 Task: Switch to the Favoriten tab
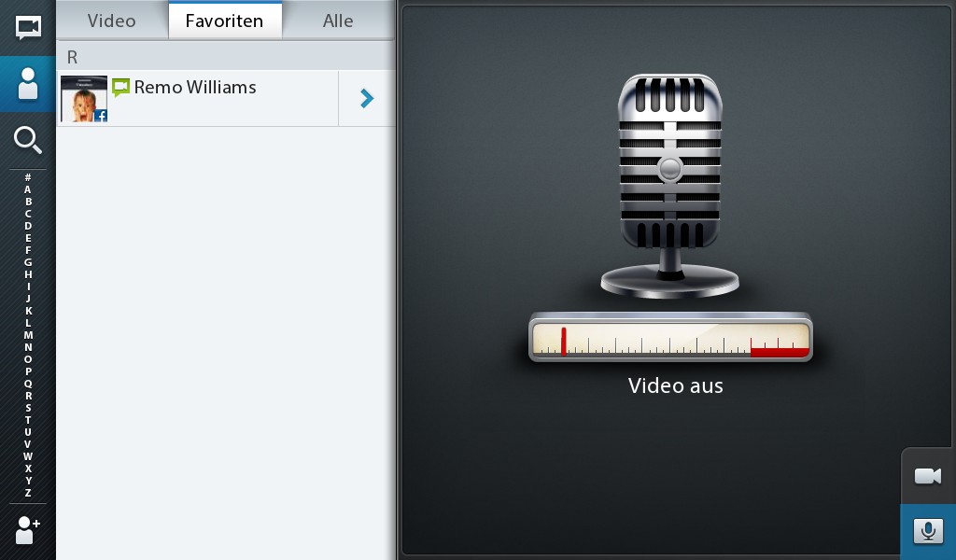pos(225,21)
